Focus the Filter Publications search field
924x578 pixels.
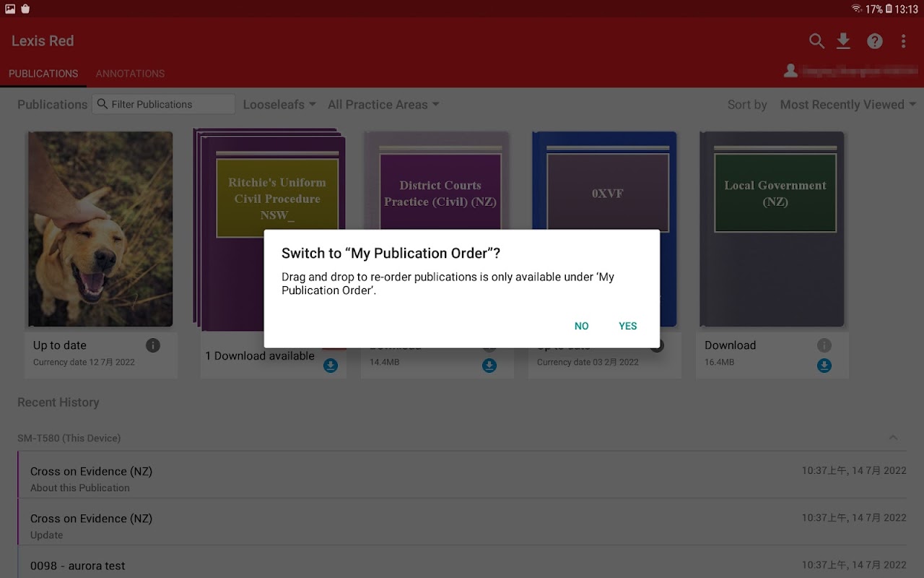165,104
